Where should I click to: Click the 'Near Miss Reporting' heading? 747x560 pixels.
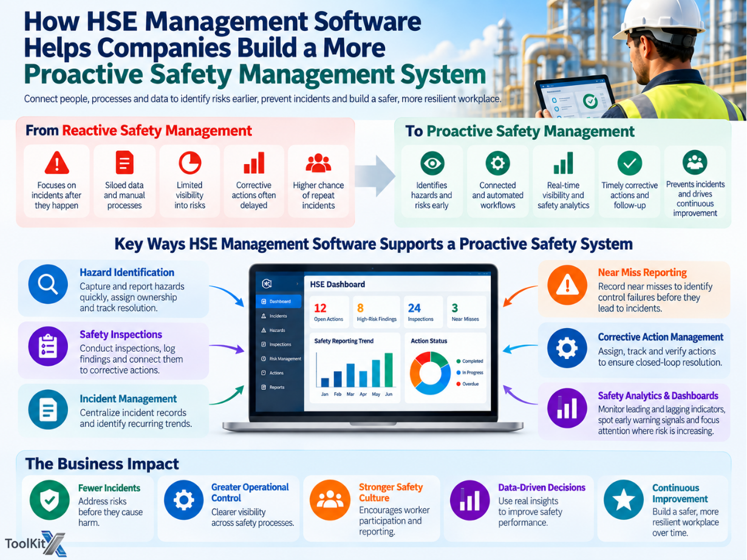click(643, 273)
